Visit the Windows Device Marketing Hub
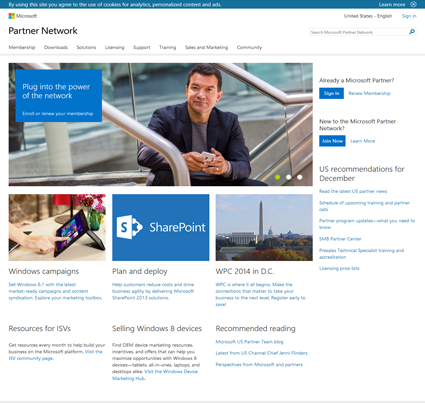This screenshot has width=425, height=403. point(155,375)
